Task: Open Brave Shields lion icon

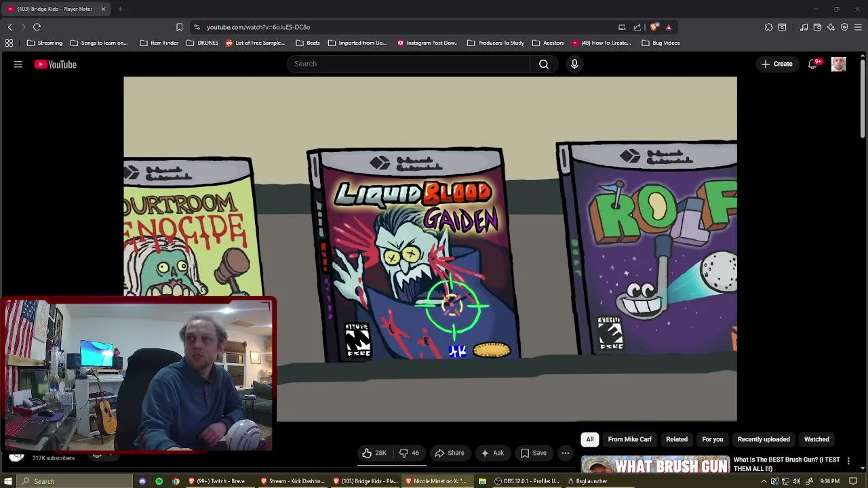Action: click(654, 27)
